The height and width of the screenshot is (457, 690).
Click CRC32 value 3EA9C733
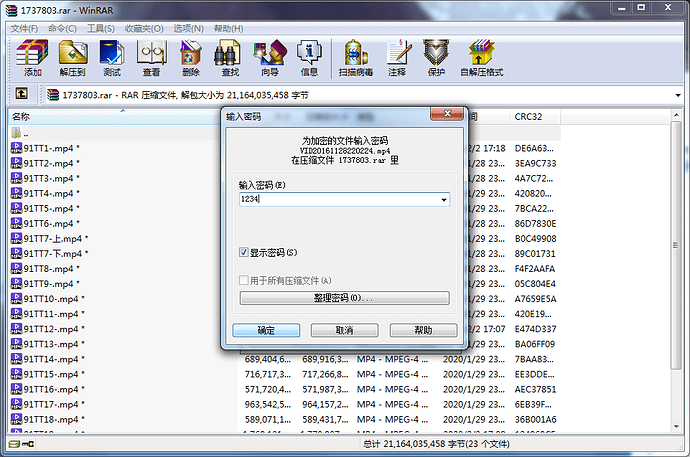(x=535, y=163)
